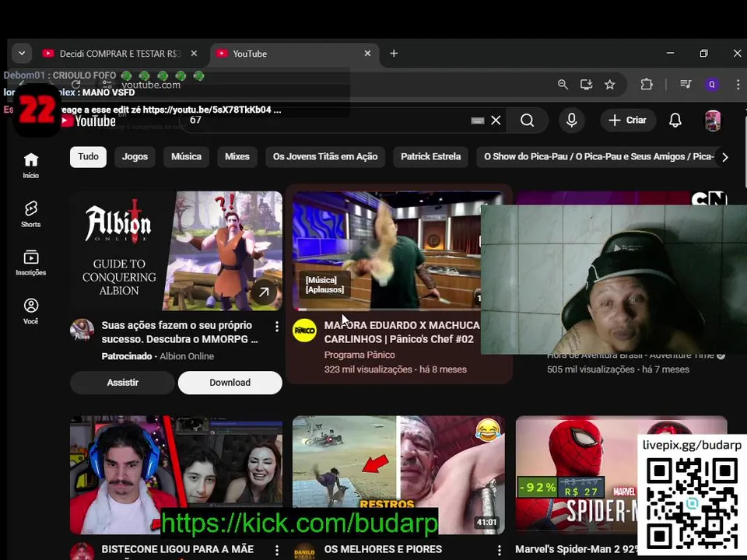Click the Download button

point(230,383)
